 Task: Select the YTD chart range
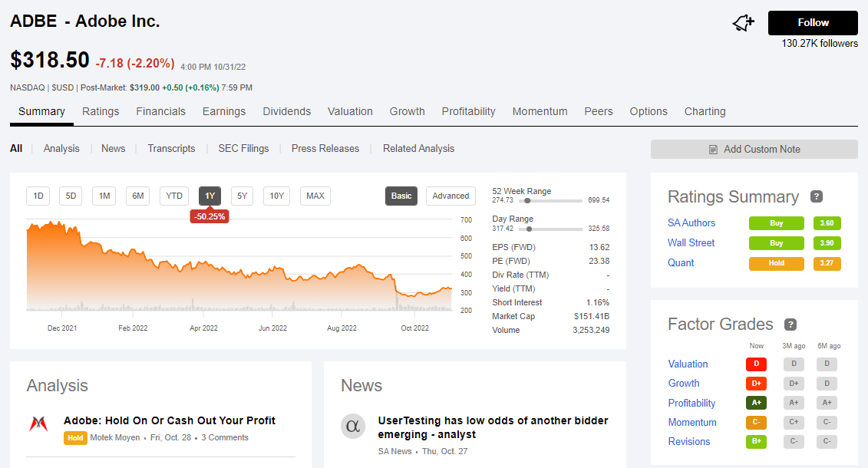[173, 196]
